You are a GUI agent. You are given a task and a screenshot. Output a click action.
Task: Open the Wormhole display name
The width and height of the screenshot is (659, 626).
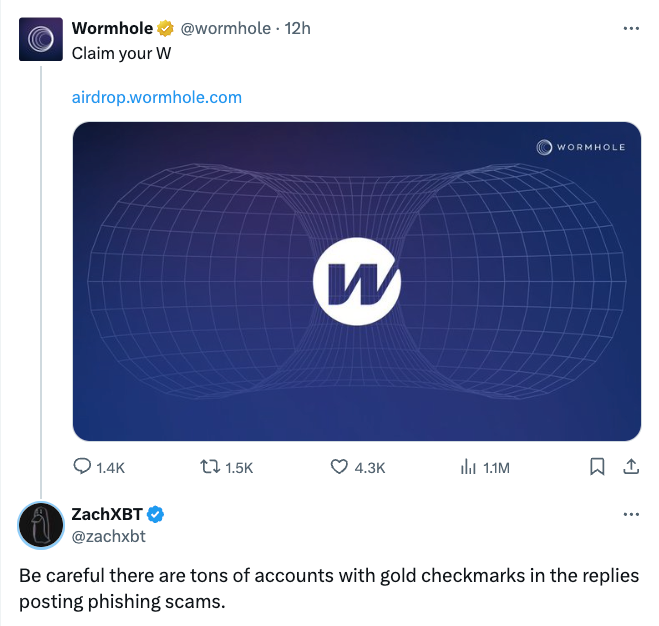112,29
